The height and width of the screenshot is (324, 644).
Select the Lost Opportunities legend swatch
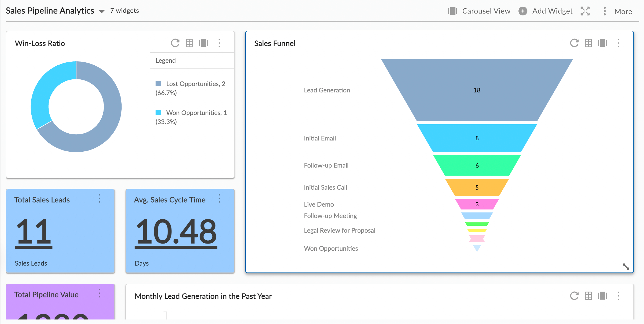point(158,83)
